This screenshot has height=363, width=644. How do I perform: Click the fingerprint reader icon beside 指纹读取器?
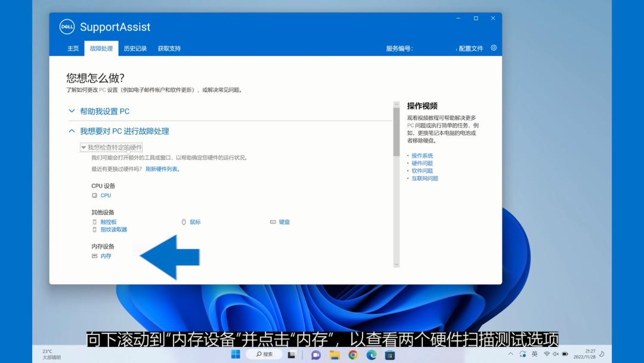click(x=95, y=229)
